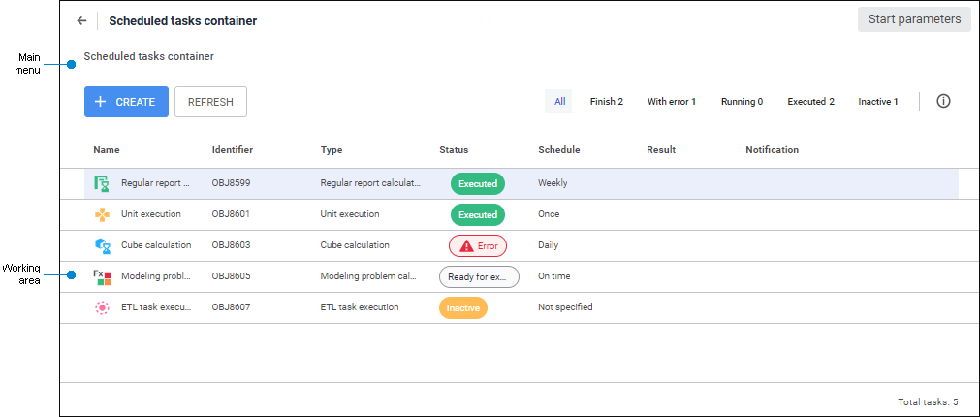Click the Daily schedule cell
This screenshot has width=980, height=417.
tap(548, 245)
